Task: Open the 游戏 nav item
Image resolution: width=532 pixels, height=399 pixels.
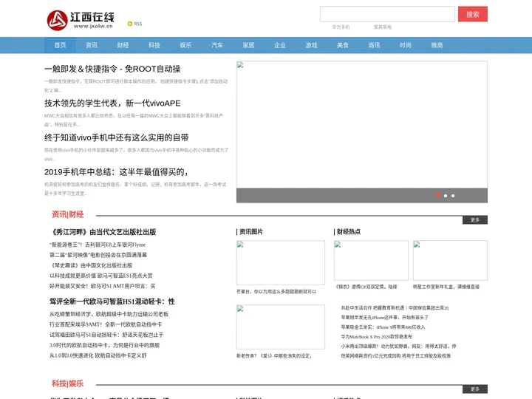Action: (311, 45)
